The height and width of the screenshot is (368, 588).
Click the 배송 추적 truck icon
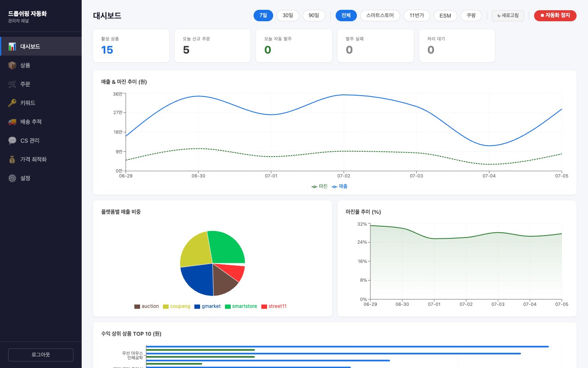[x=12, y=122]
